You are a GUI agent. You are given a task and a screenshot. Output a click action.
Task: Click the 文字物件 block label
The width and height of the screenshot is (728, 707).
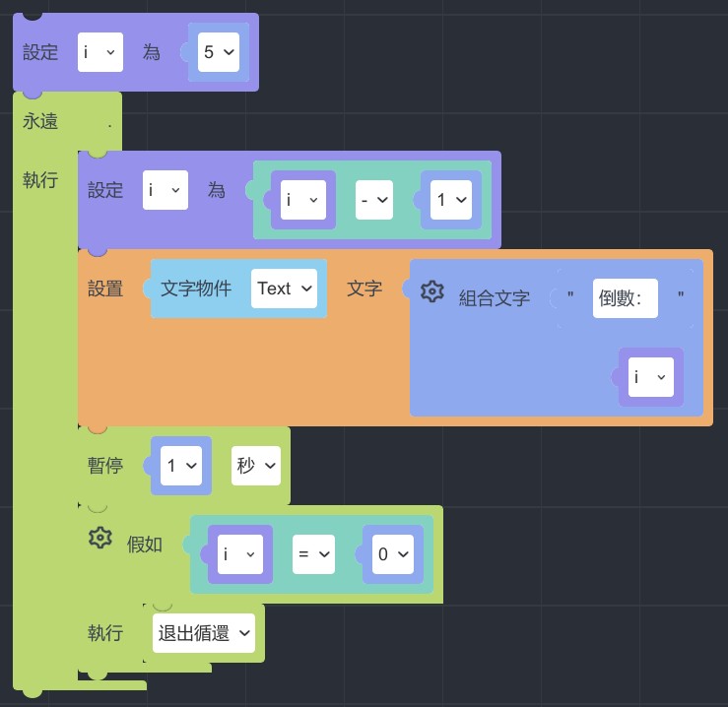tap(196, 289)
